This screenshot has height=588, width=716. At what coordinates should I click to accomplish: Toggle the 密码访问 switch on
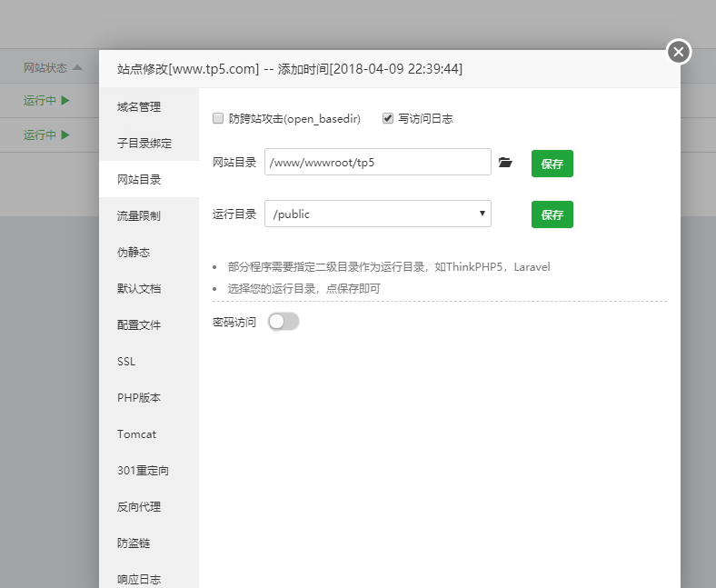[283, 322]
